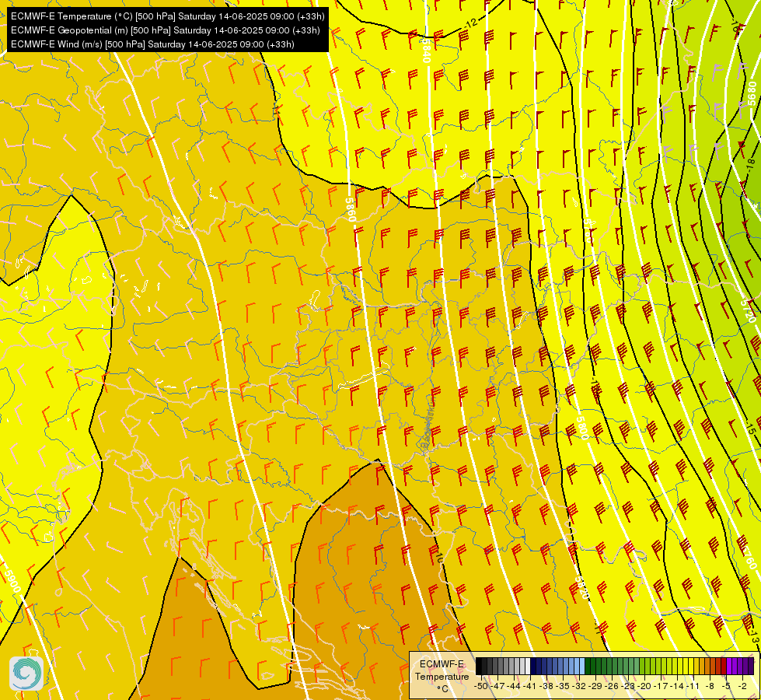Click the white legend swatch above -41

pos(528,666)
